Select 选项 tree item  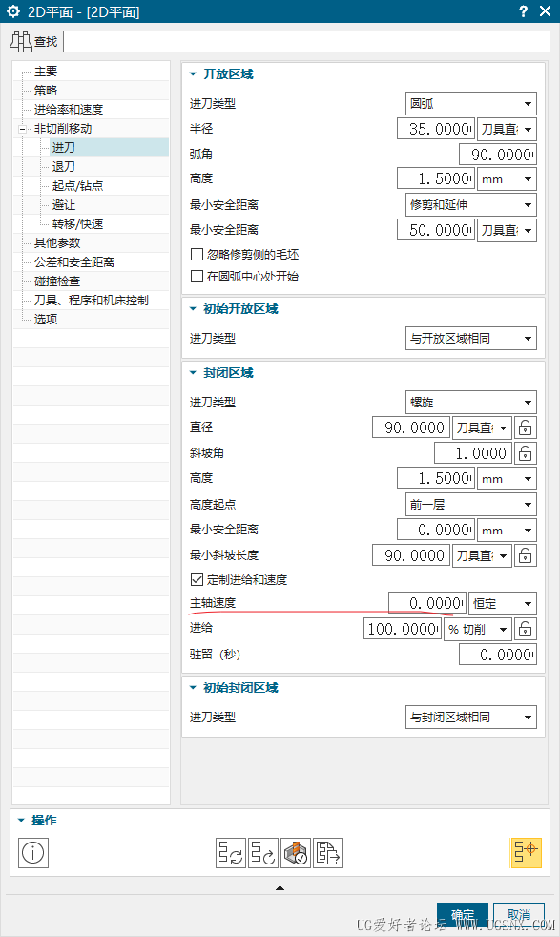(x=46, y=320)
